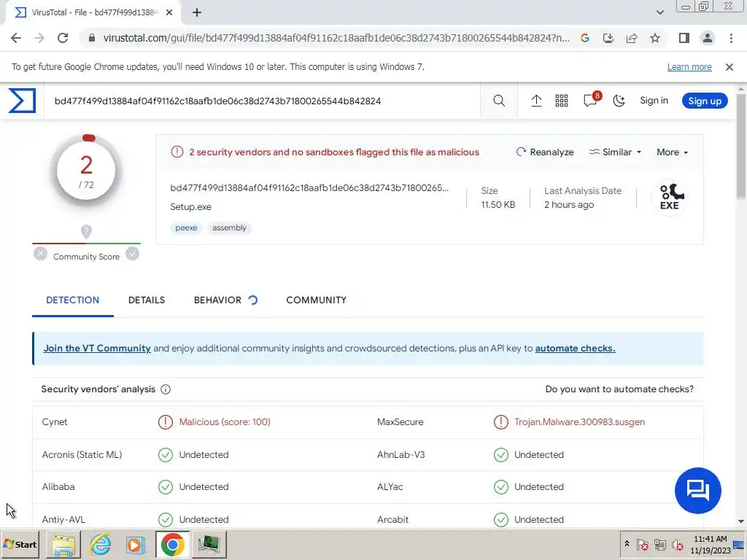Click the browser back arrow

point(16,38)
